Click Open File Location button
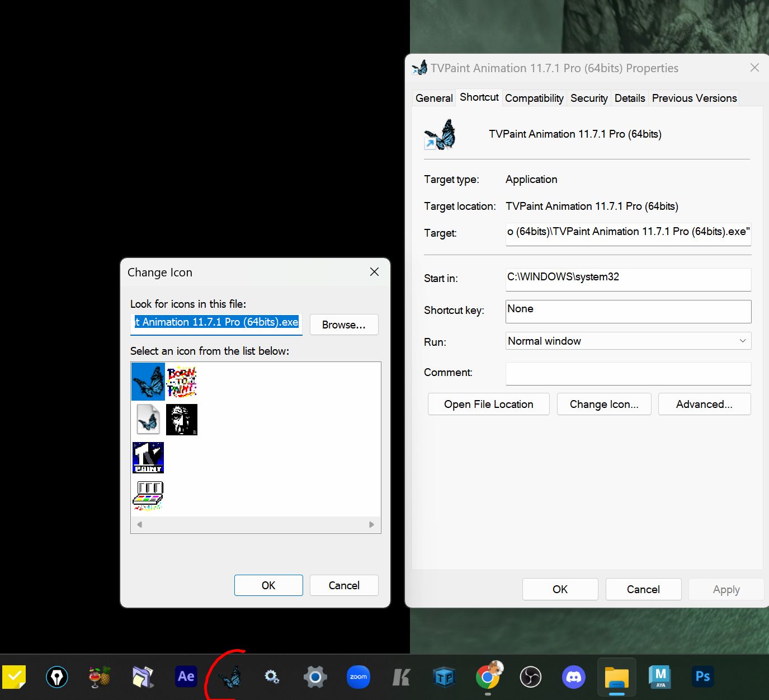Image resolution: width=769 pixels, height=700 pixels. tap(489, 404)
